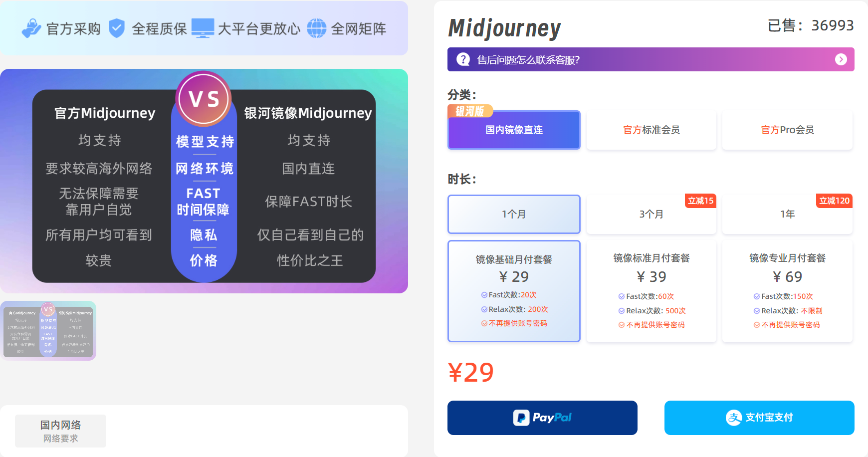Click the Alipay icon on the payment button
The width and height of the screenshot is (868, 457).
734,418
